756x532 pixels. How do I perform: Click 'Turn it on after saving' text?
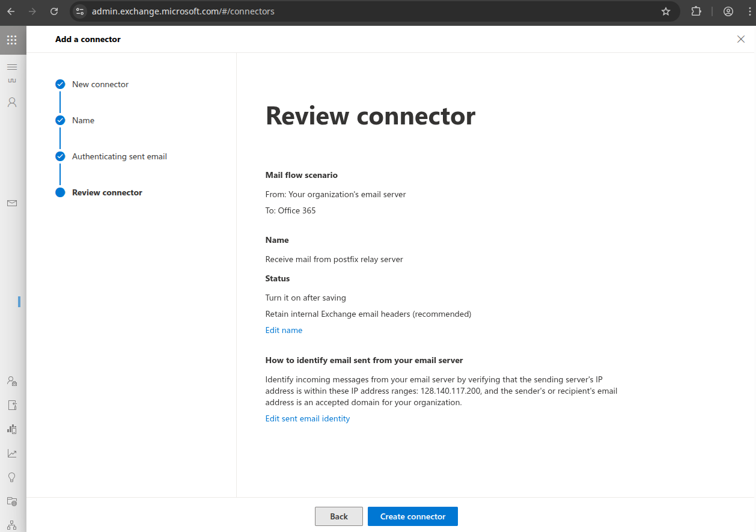pyautogui.click(x=306, y=298)
